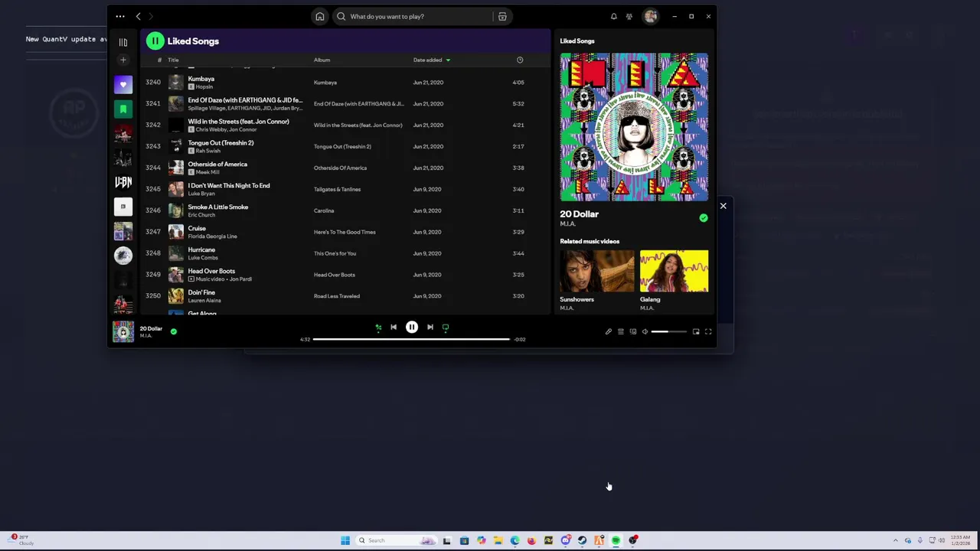Open artist link Meek Mill
The height and width of the screenshot is (551, 980).
click(207, 172)
